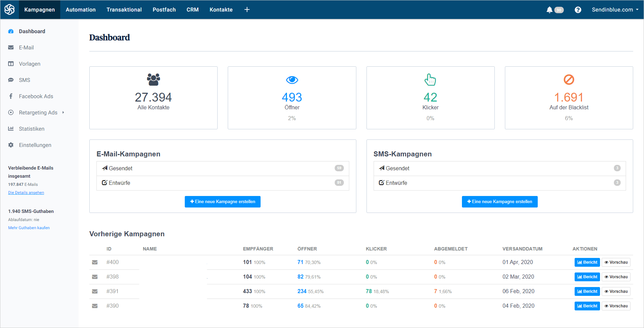Expand the Retargeting Ads submenu
The width and height of the screenshot is (644, 328).
(63, 112)
